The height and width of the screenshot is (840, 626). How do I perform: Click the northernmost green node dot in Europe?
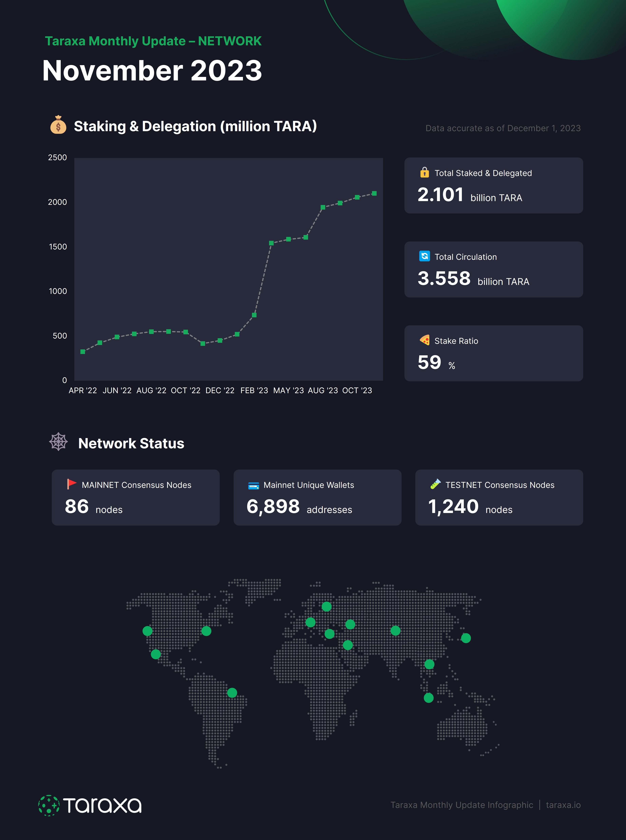(327, 606)
